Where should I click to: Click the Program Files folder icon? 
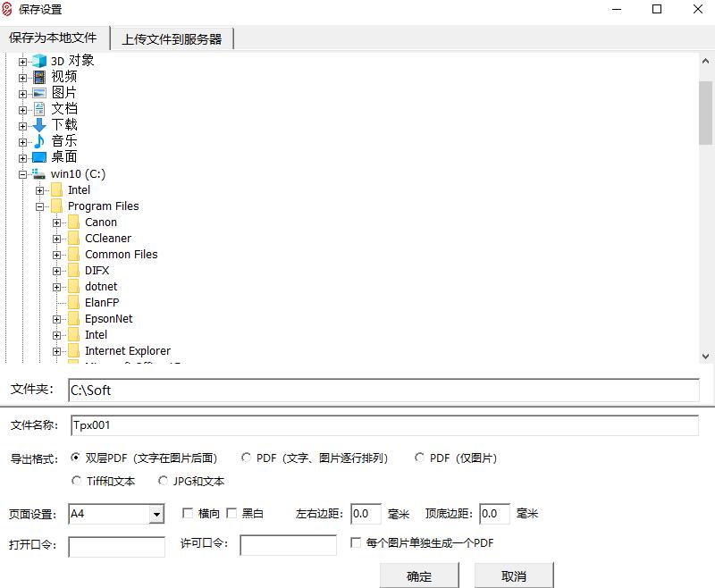56,206
